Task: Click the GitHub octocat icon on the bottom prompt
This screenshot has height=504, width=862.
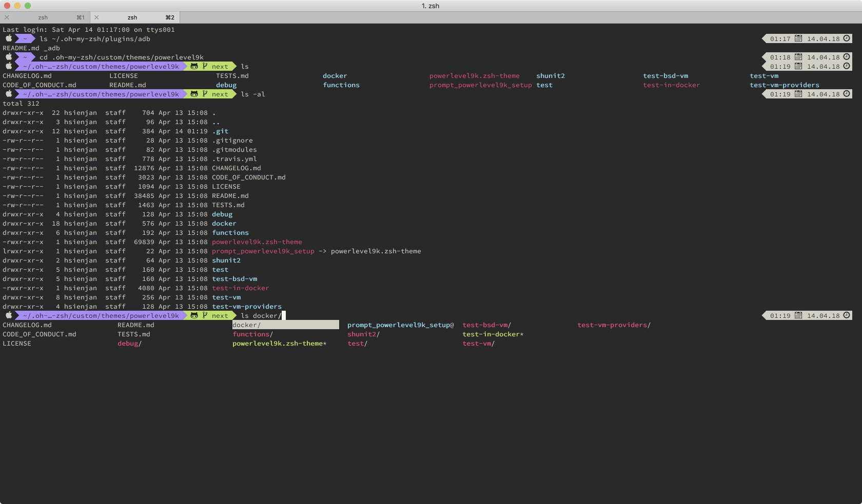Action: (194, 316)
